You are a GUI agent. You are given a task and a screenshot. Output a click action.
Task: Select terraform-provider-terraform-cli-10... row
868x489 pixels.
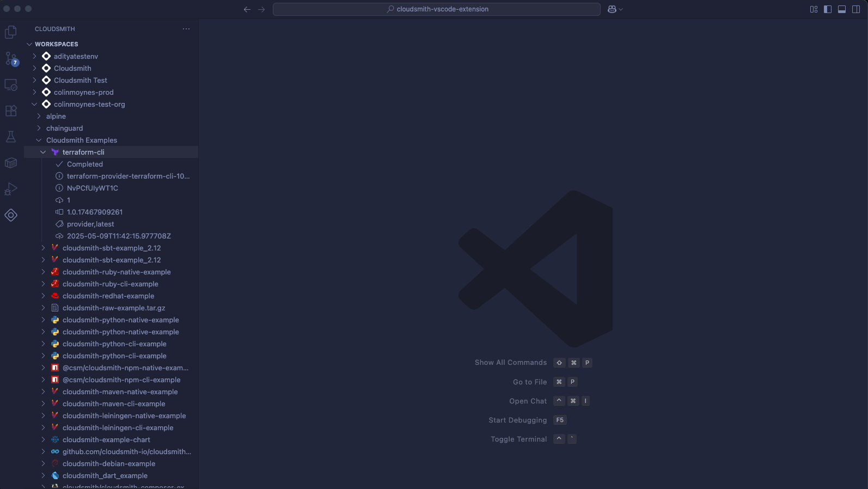pos(111,176)
